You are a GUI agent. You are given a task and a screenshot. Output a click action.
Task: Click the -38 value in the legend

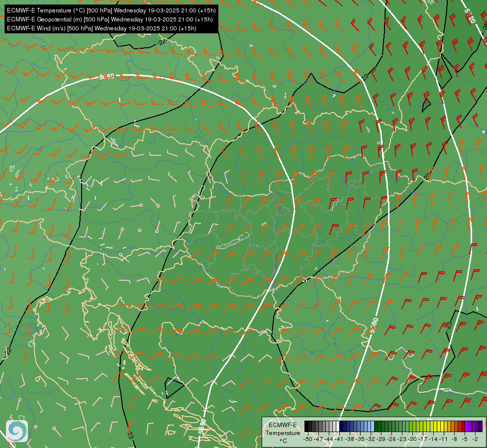350,439
